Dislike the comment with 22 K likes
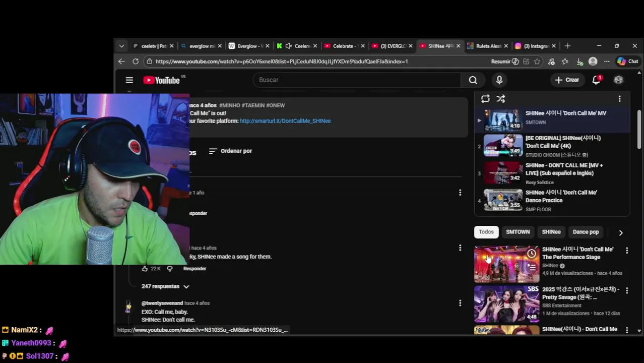This screenshot has width=644, height=363. pos(170,269)
